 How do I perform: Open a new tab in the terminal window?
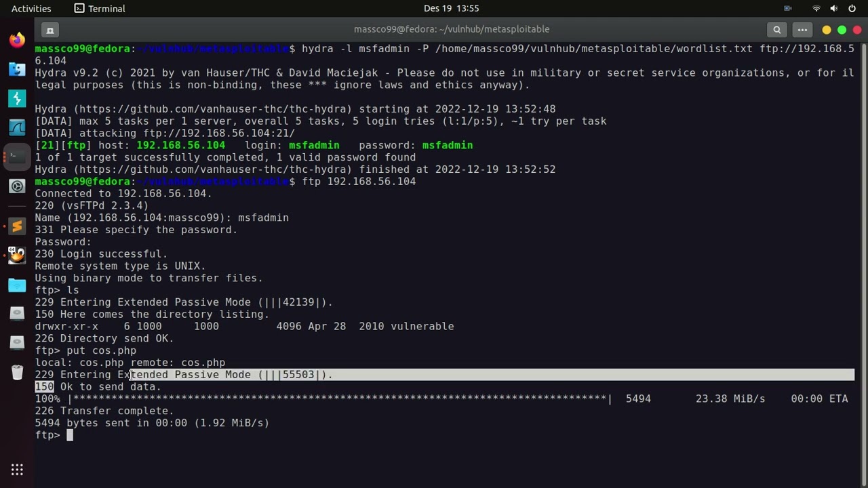[50, 30]
